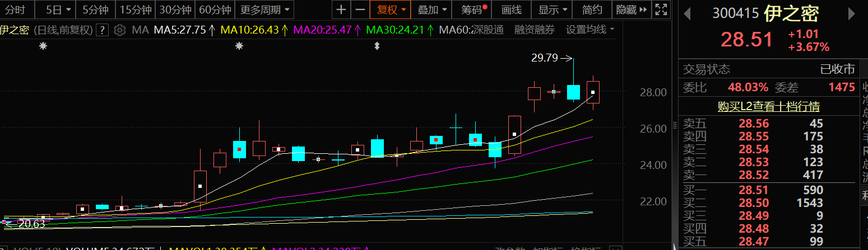The image size is (868, 250).
Task: Open the 复权 adjustment dropdown
Action: click(x=390, y=10)
